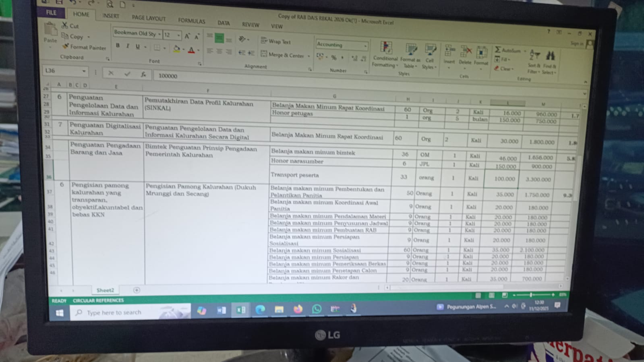Click the Merge & Center button
Screen dimensions: 644x362
(282, 55)
